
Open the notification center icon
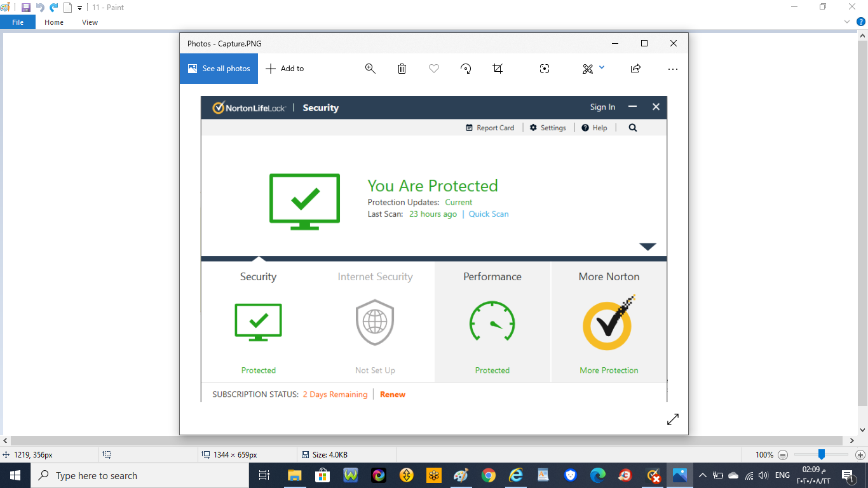tap(848, 475)
